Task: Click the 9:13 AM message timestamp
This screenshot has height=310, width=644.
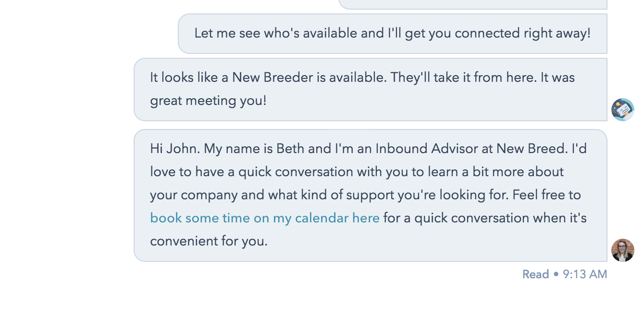Action: point(585,274)
